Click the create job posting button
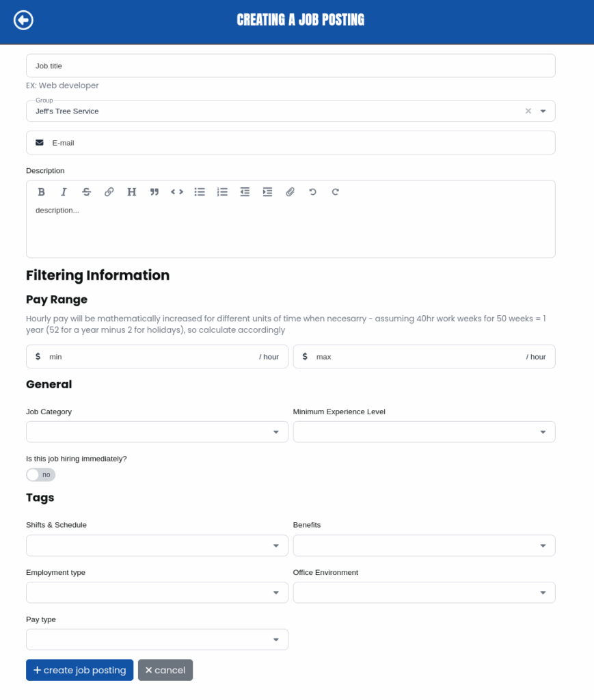 tap(79, 670)
